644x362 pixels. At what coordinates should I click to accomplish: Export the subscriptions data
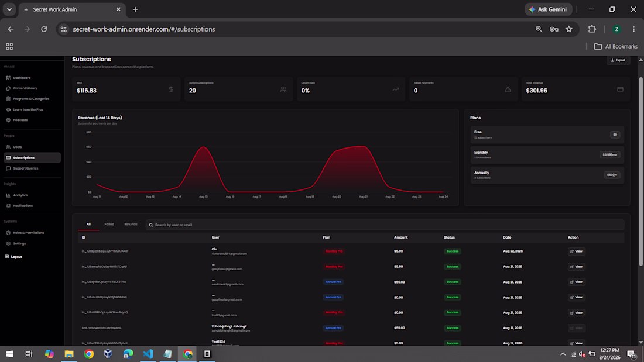(x=618, y=60)
